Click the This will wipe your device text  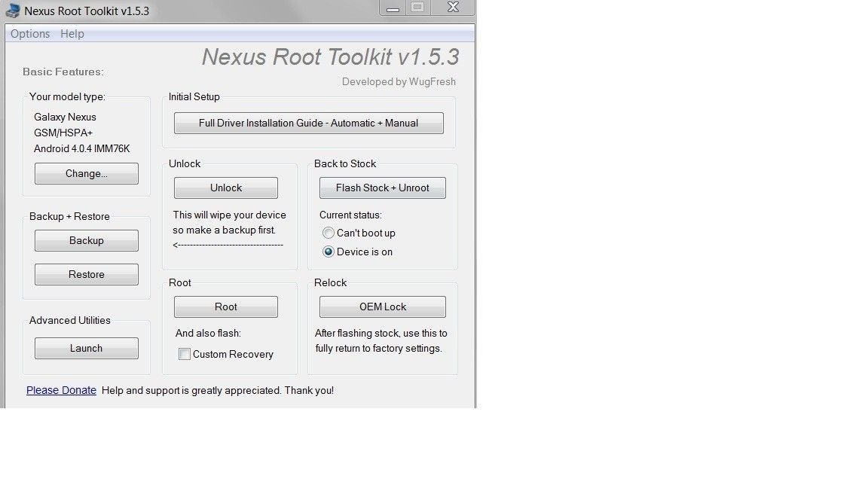point(229,215)
